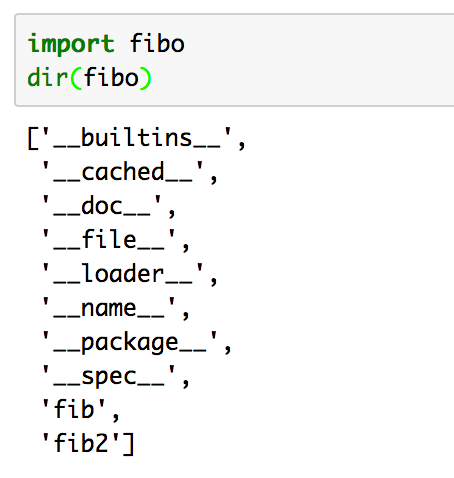
Task: Click the 'fib' output entry
Action: pos(73,409)
